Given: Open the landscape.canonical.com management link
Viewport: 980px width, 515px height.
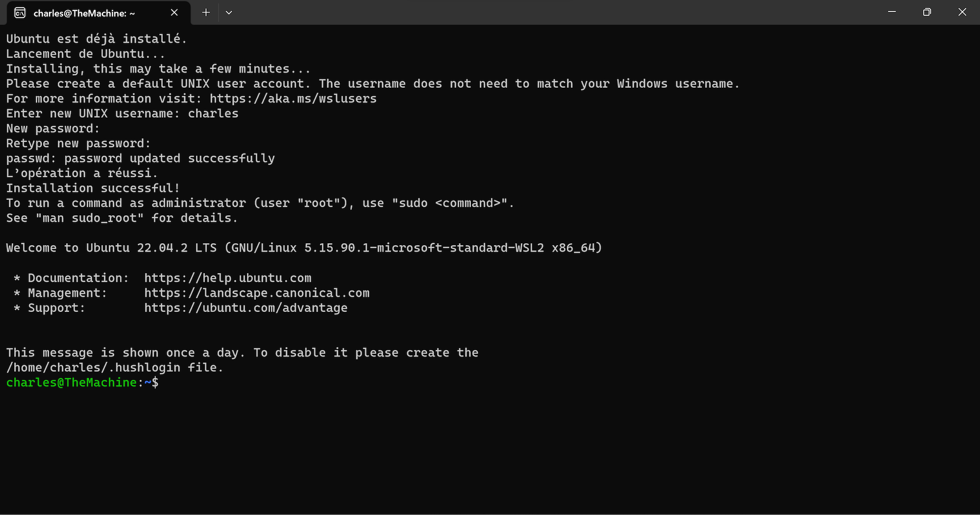Looking at the screenshot, I should coord(257,293).
